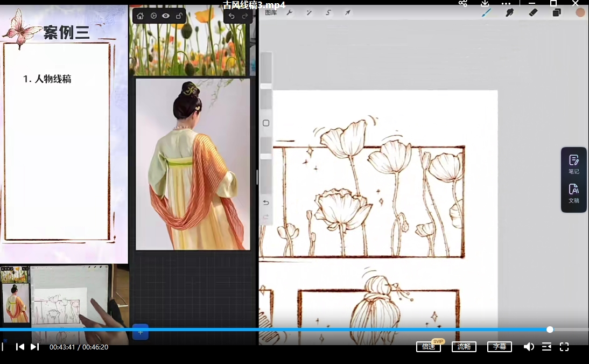Open the 图库 gallery menu

271,12
